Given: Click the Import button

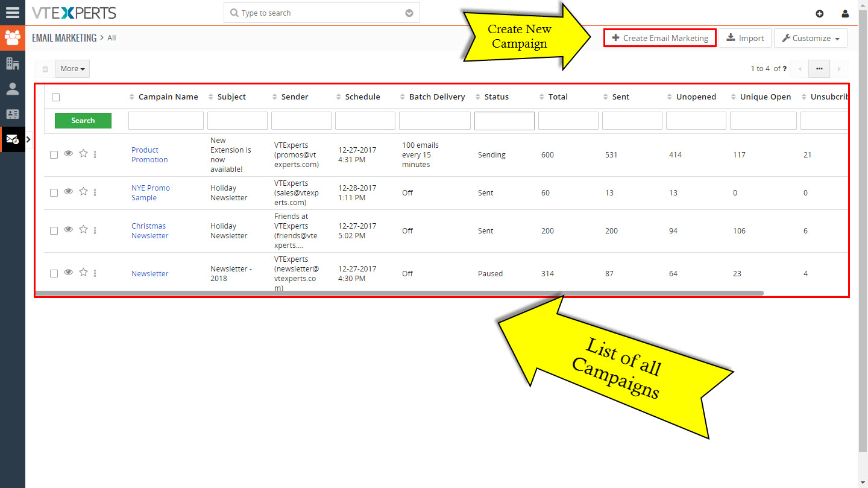Looking at the screenshot, I should 745,38.
